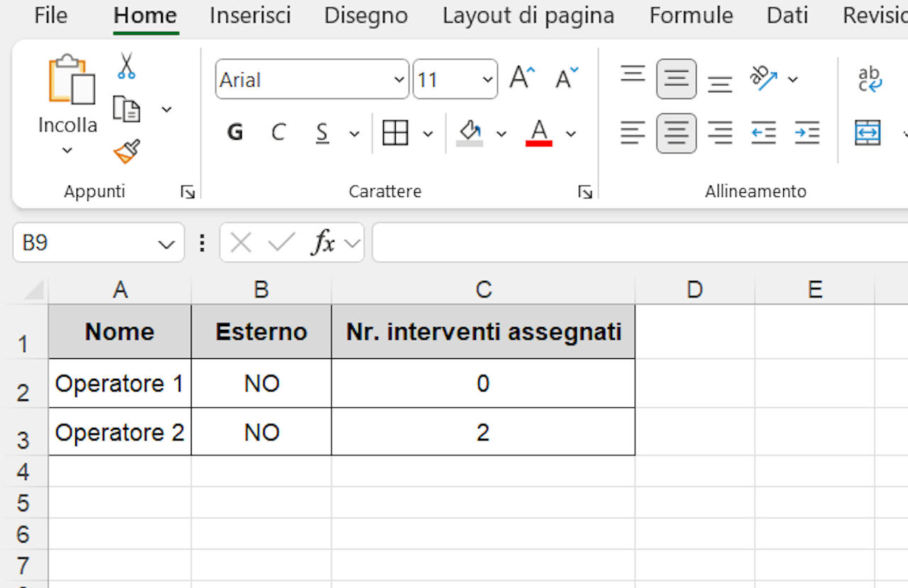The height and width of the screenshot is (588, 908).
Task: Switch to the Formule ribbon tab
Action: coord(691,16)
